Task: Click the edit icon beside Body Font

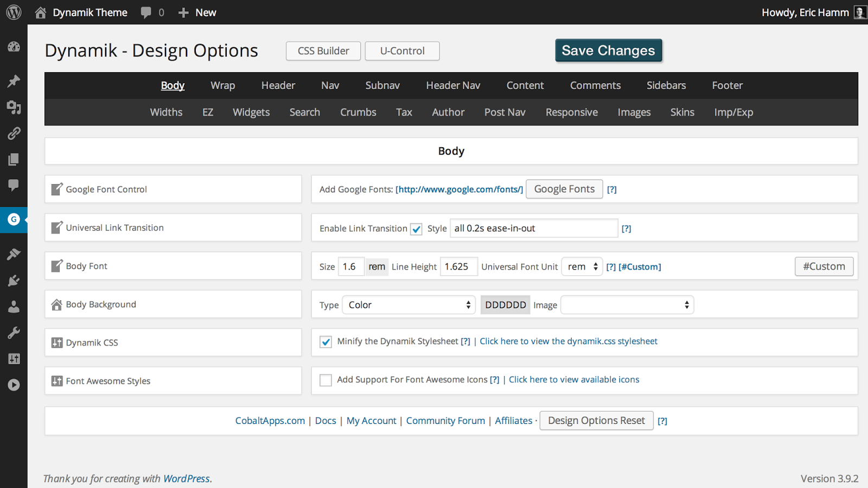Action: coord(57,266)
